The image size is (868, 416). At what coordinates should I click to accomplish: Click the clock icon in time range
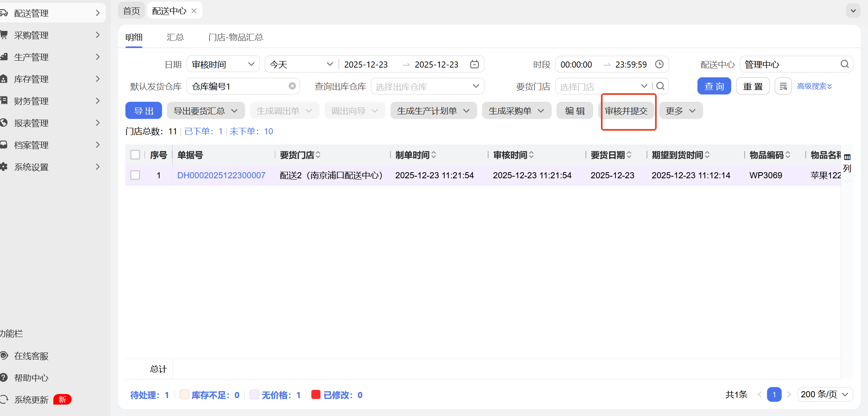659,64
